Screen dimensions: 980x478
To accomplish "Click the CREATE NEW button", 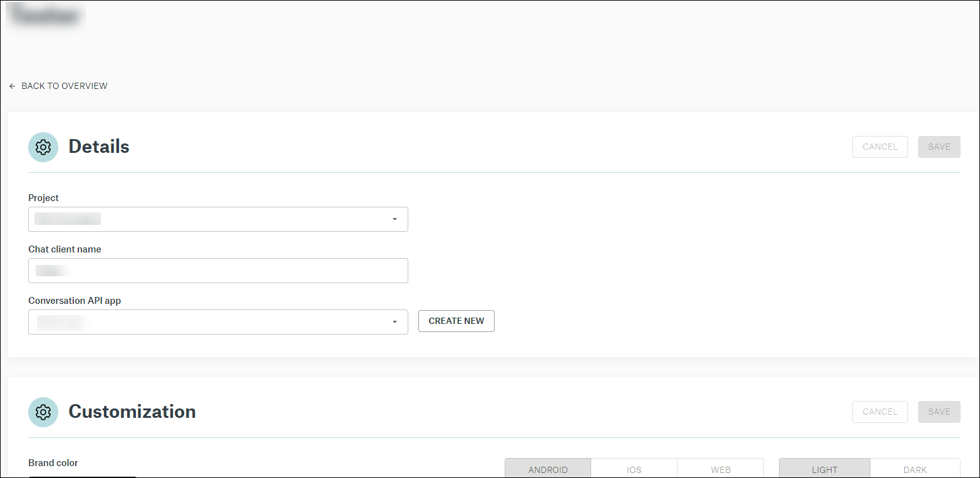I will pos(456,321).
